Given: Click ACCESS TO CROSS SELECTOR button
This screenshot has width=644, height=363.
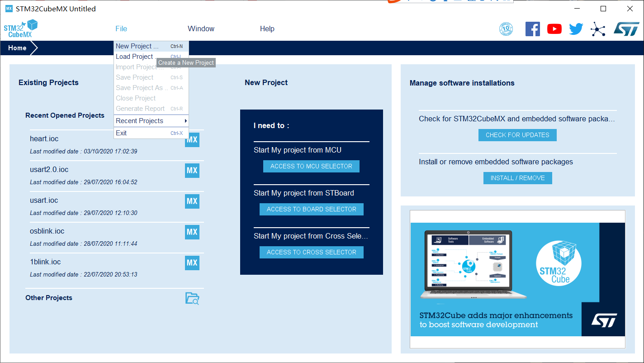Looking at the screenshot, I should click(x=312, y=252).
